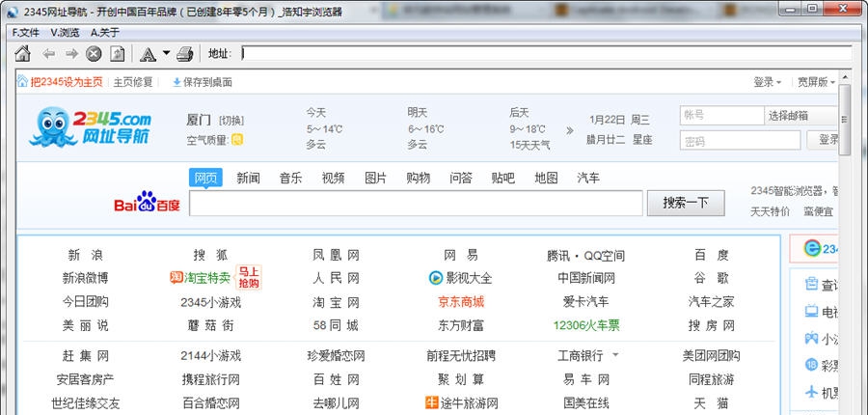Image resolution: width=868 pixels, height=415 pixels.
Task: Click the vertical scrollbar thumb
Action: coord(844,120)
